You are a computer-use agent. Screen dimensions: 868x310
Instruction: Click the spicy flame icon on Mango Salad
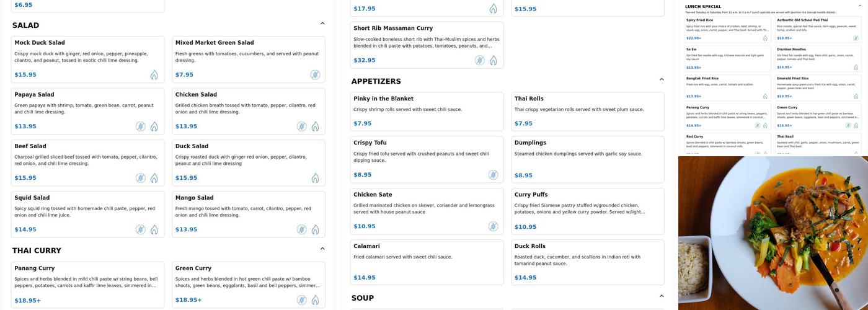click(x=315, y=229)
